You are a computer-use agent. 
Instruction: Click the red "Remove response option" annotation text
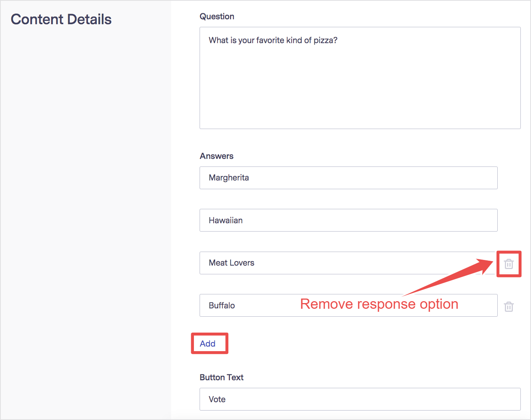click(x=379, y=304)
